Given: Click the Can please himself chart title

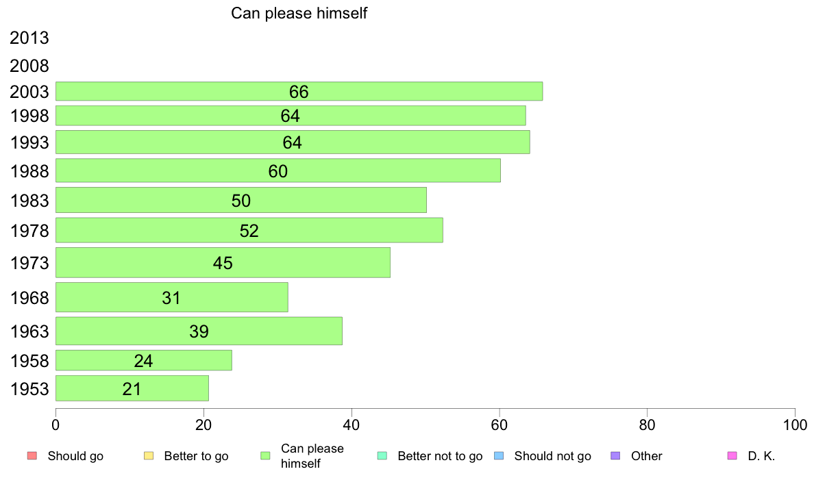Looking at the screenshot, I should tap(299, 13).
